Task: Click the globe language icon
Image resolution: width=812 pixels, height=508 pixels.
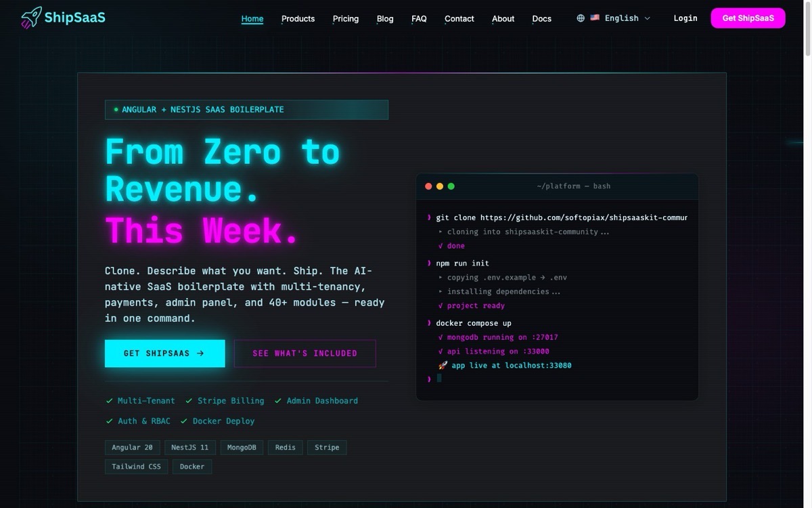Action: [x=581, y=18]
